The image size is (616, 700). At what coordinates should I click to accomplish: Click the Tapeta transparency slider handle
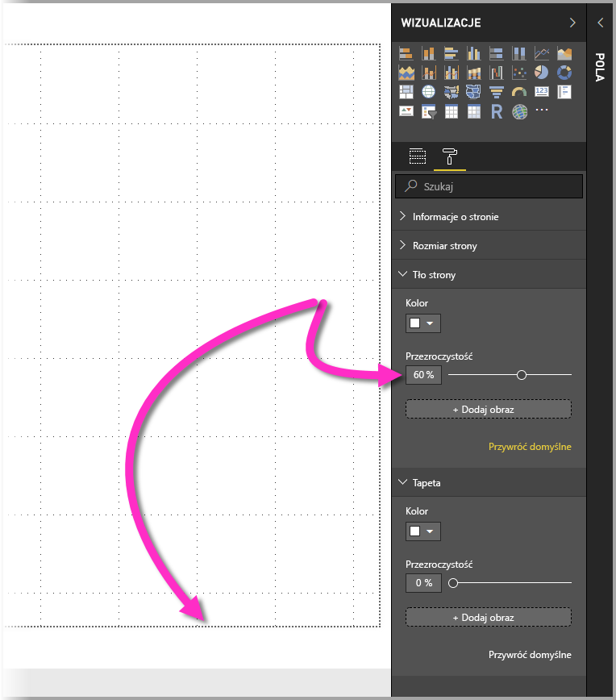(x=453, y=583)
